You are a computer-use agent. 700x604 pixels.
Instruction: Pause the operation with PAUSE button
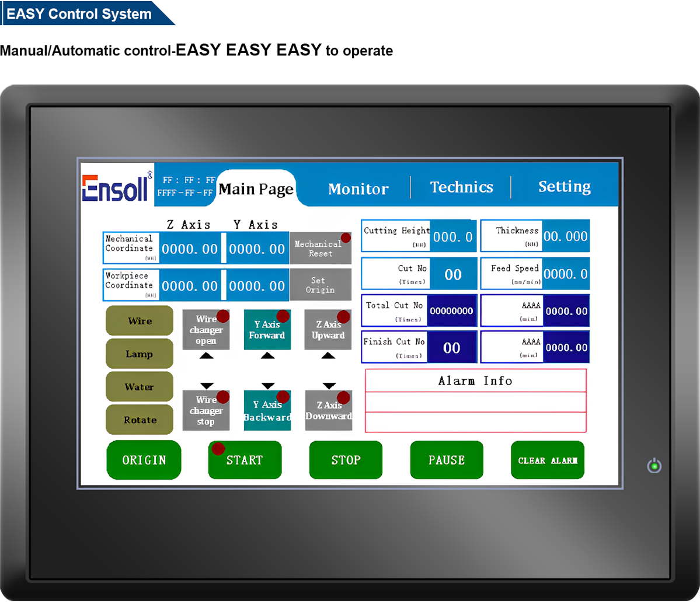coord(447,460)
